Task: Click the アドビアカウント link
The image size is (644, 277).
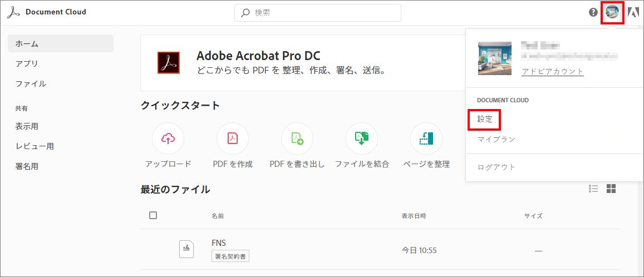Action: [x=552, y=71]
